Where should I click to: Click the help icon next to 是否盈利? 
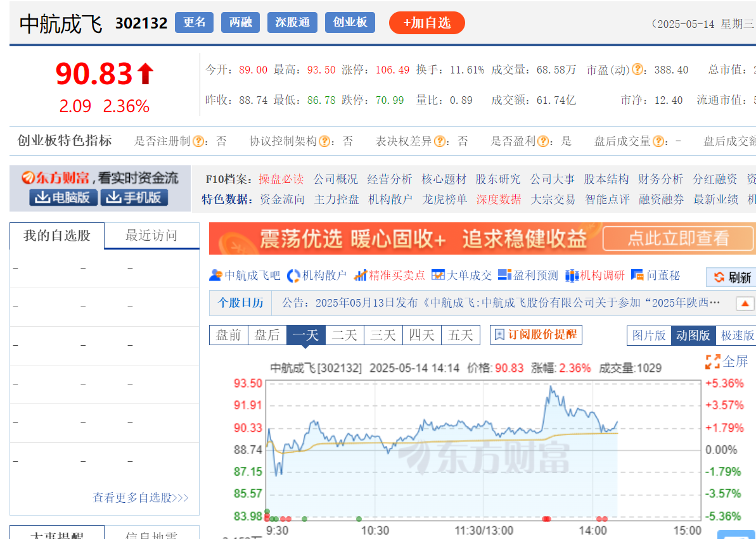tap(543, 141)
